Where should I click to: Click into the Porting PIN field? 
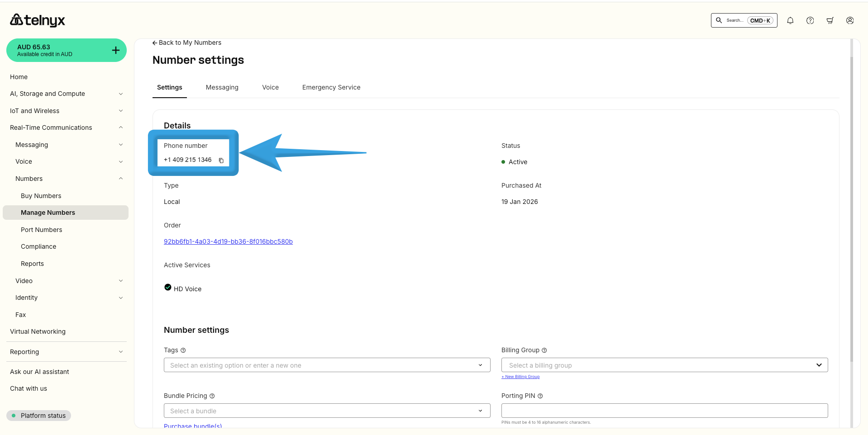[664, 411]
